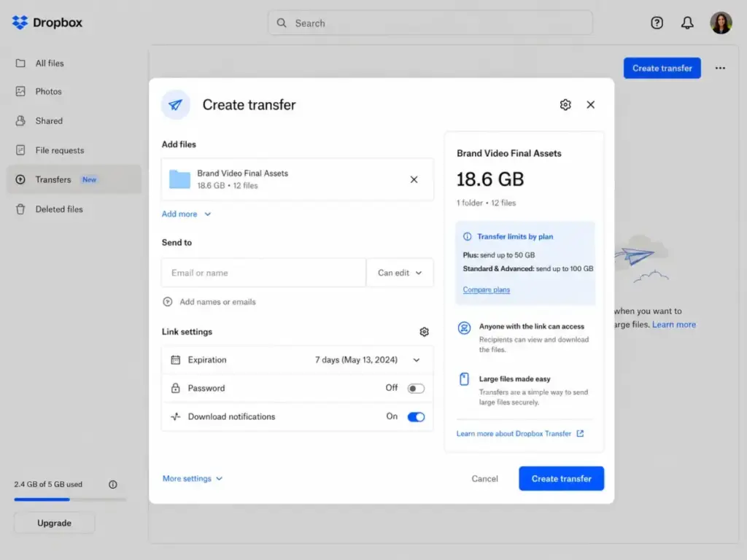Click the New badge beside Transfers
747x560 pixels.
89,179
